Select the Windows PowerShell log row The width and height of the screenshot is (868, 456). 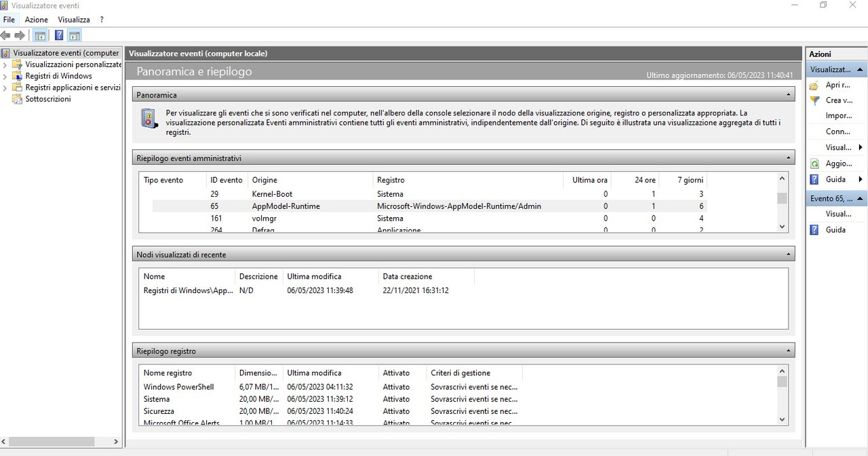coord(331,387)
